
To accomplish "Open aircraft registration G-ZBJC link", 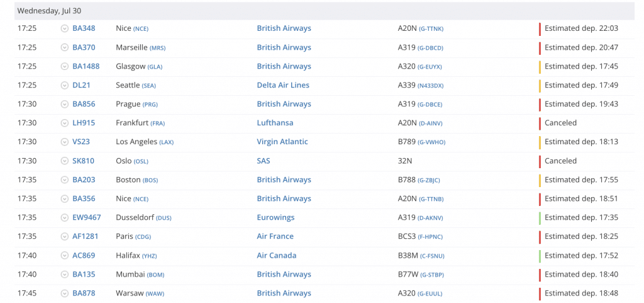I will point(431,180).
